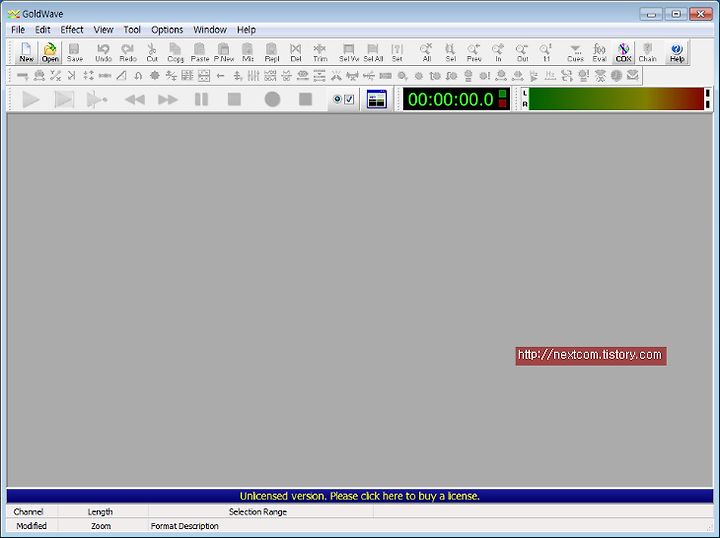Select the Cut scissors icon
Screen dimensions: 720x538
click(x=152, y=52)
